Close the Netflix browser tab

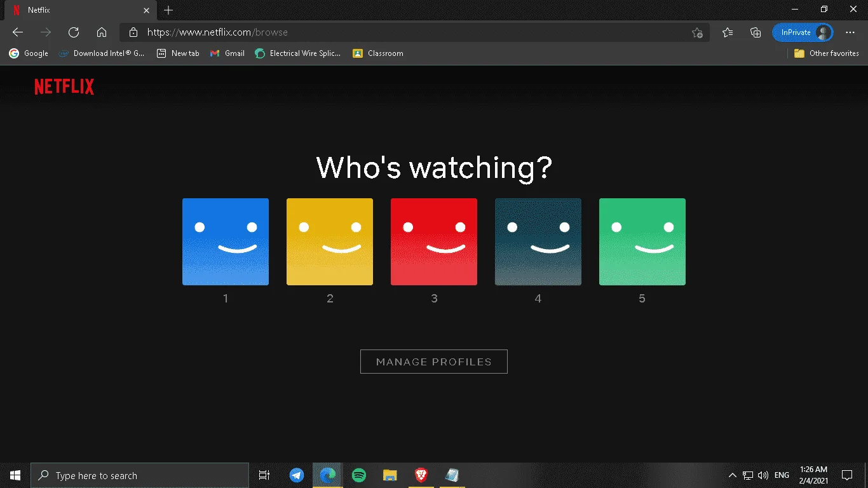point(147,10)
